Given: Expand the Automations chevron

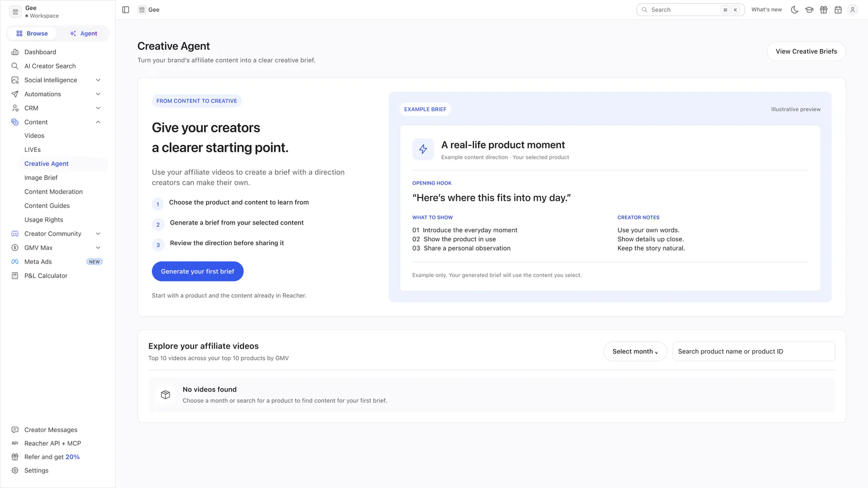Looking at the screenshot, I should [x=98, y=94].
